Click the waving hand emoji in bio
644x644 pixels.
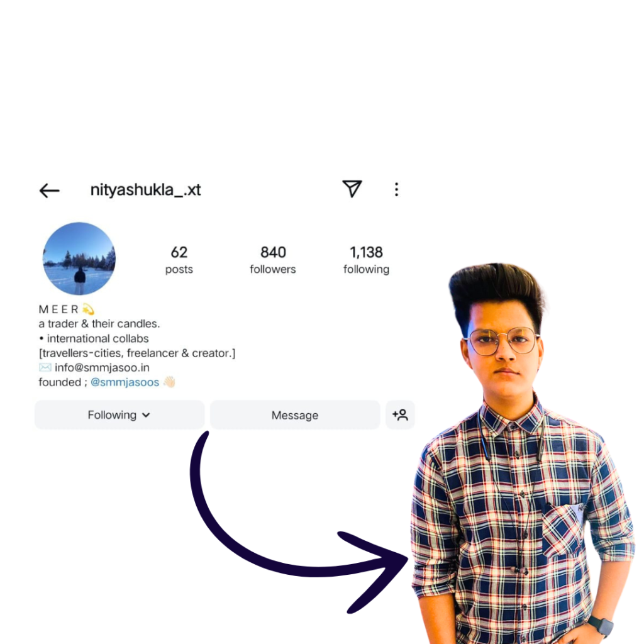[x=169, y=382]
